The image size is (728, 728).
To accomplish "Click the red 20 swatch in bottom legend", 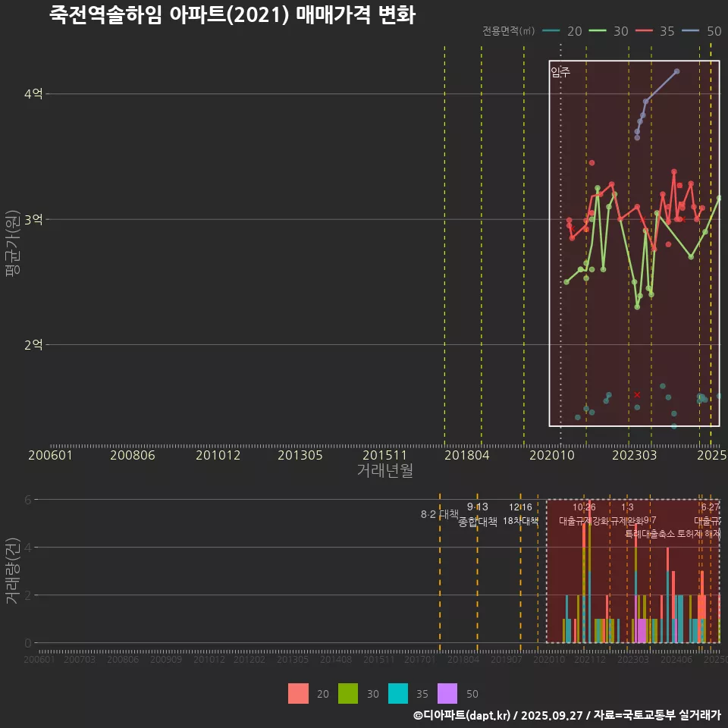I will click(x=299, y=693).
